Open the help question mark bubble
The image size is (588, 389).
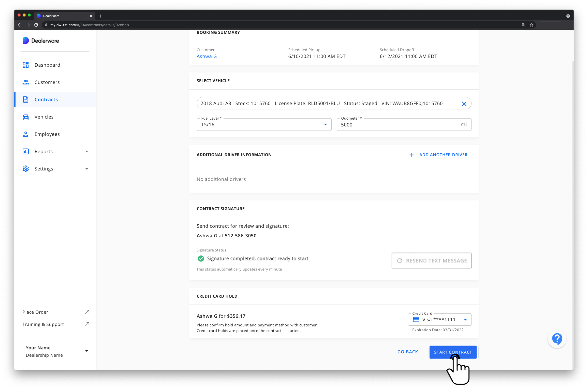pyautogui.click(x=557, y=339)
